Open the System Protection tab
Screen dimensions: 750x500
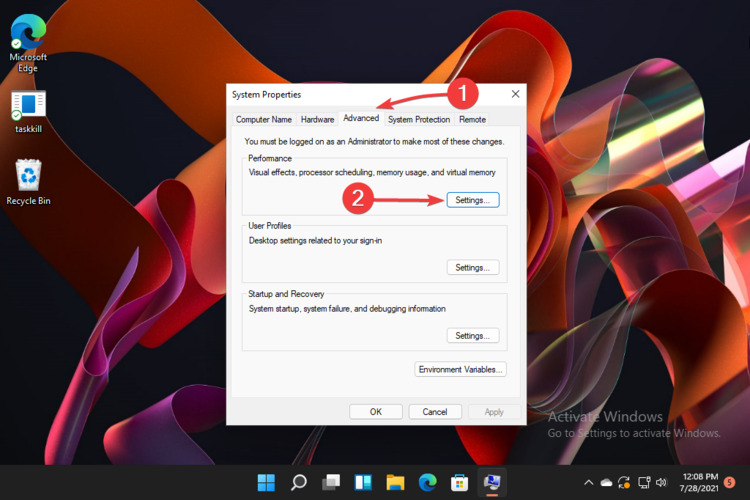(419, 119)
